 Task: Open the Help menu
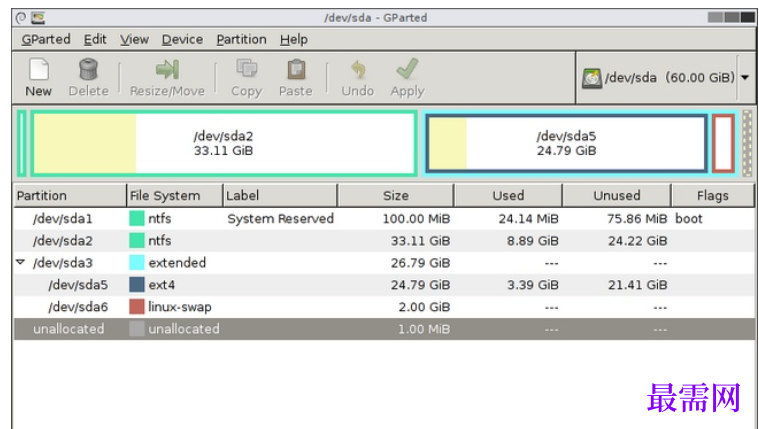tap(293, 39)
